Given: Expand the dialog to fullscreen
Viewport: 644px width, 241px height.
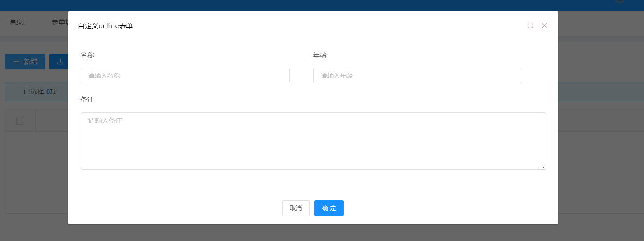Looking at the screenshot, I should tap(530, 25).
